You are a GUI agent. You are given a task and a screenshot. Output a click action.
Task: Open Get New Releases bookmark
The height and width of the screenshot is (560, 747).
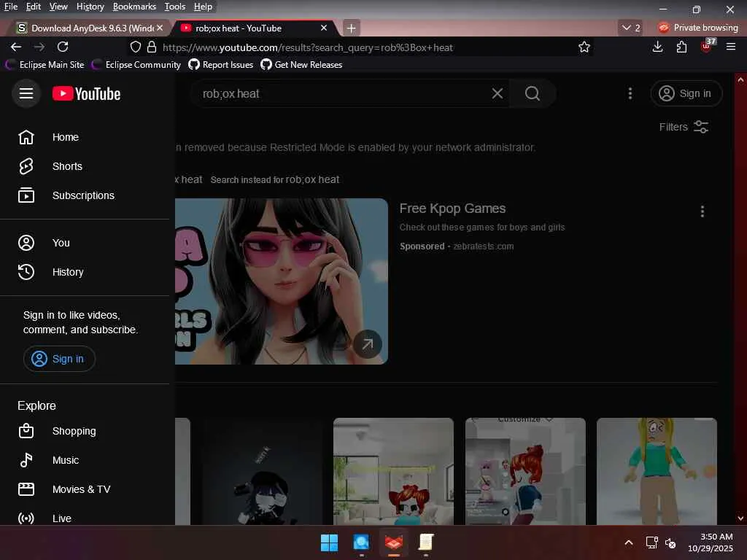click(x=301, y=65)
